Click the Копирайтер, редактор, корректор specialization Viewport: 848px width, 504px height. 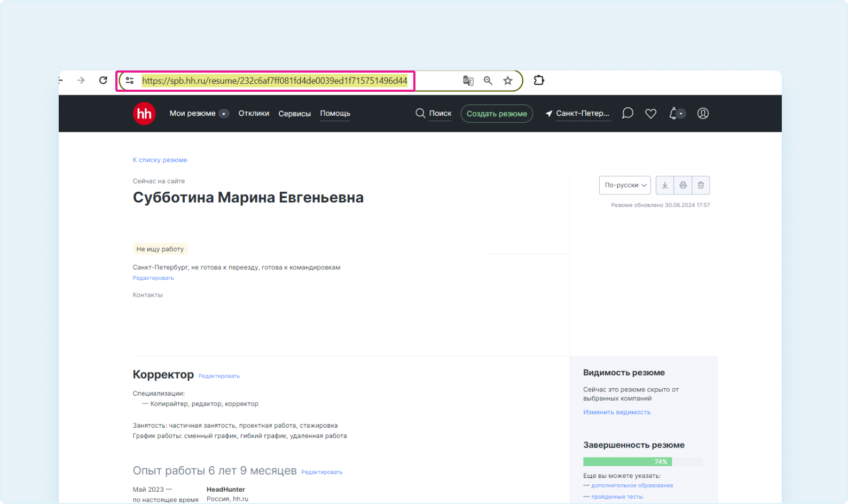pyautogui.click(x=204, y=404)
